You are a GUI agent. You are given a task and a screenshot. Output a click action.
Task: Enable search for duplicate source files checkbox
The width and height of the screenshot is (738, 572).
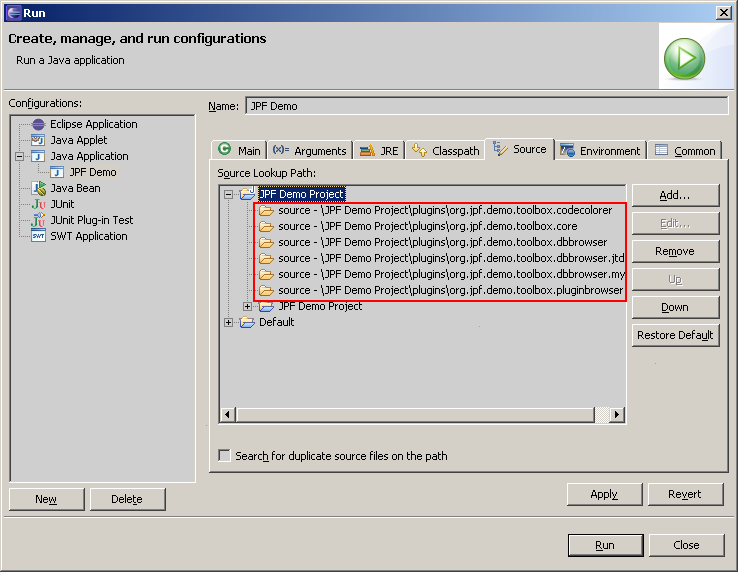225,456
